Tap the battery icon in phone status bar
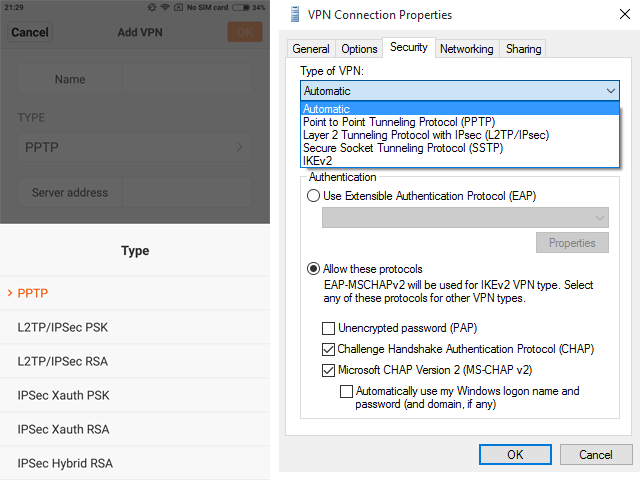The width and height of the screenshot is (640, 480). click(241, 7)
